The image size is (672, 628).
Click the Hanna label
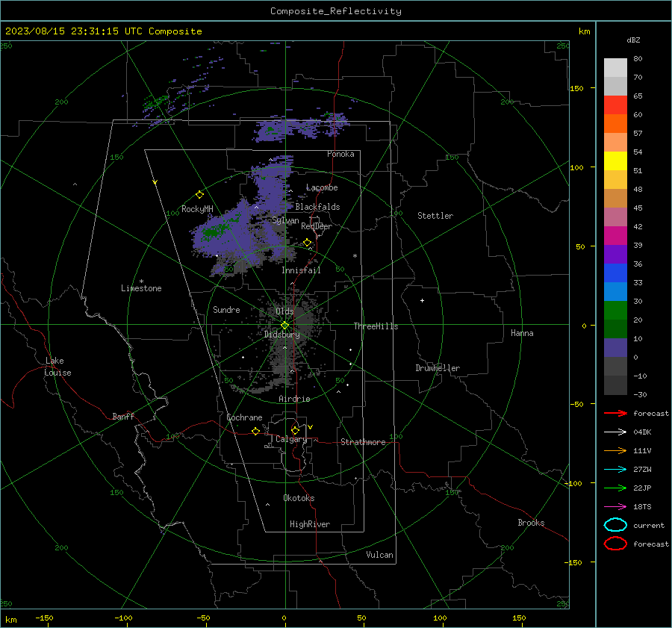522,333
